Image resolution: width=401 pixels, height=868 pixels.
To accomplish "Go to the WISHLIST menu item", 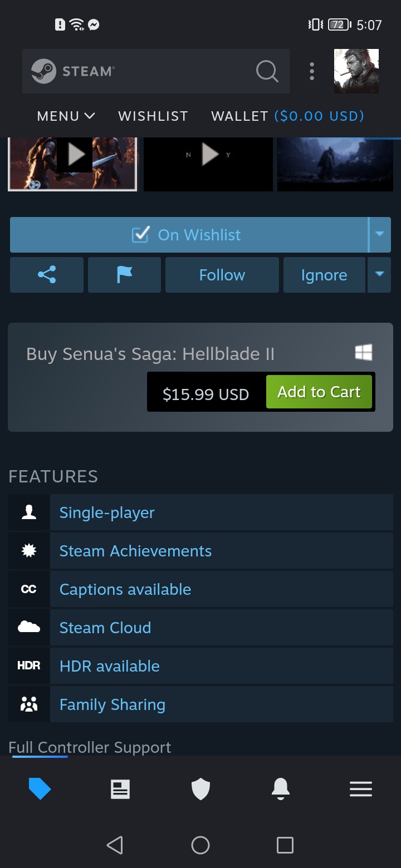I will point(153,116).
